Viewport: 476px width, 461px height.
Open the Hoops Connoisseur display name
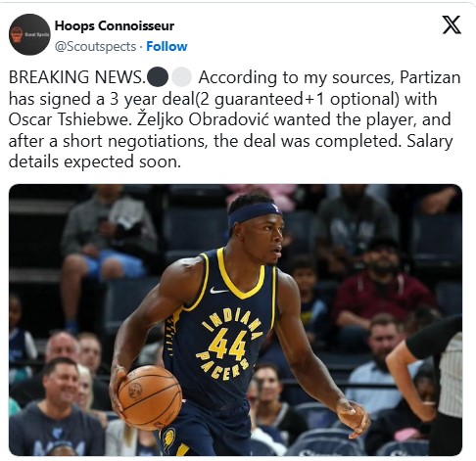[x=115, y=25]
